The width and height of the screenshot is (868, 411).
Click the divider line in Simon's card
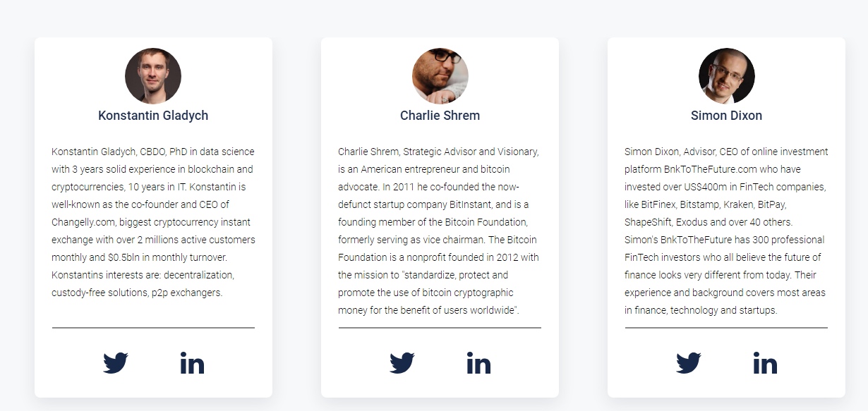726,328
